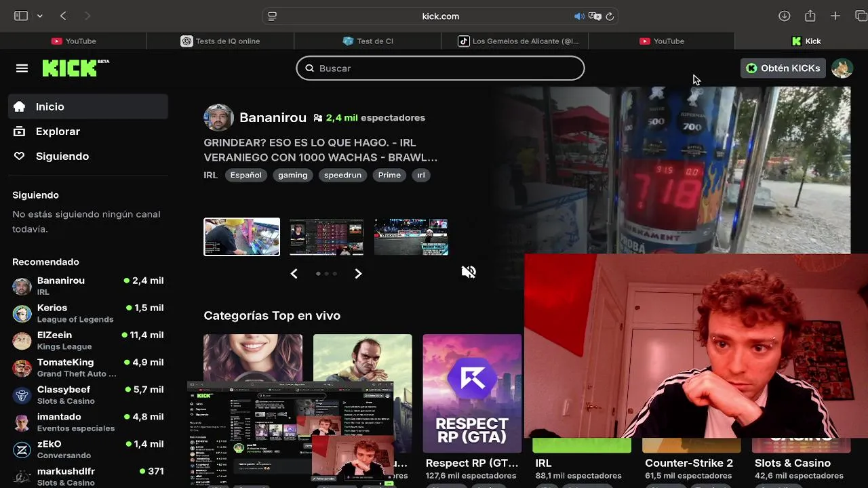Image resolution: width=868 pixels, height=488 pixels.
Task: Select the speedrun tag
Action: tap(342, 175)
